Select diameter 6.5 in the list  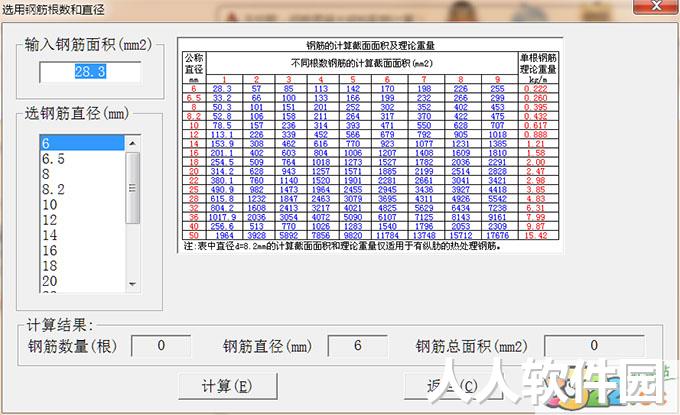click(82, 159)
